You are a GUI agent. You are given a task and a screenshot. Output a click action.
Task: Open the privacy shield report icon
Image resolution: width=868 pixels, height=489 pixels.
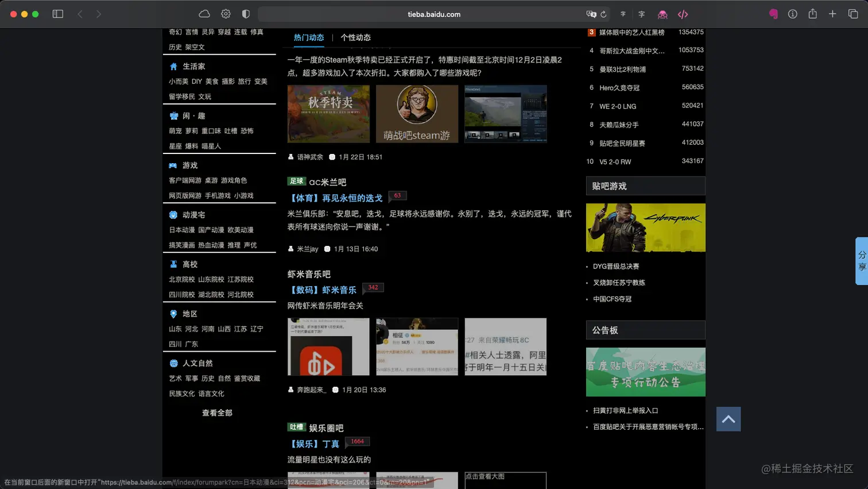tap(246, 14)
